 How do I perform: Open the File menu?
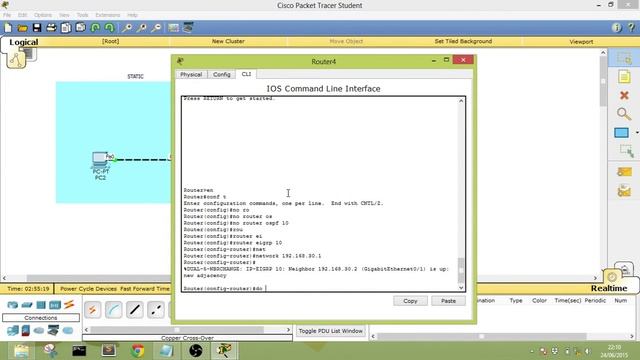tap(7, 15)
